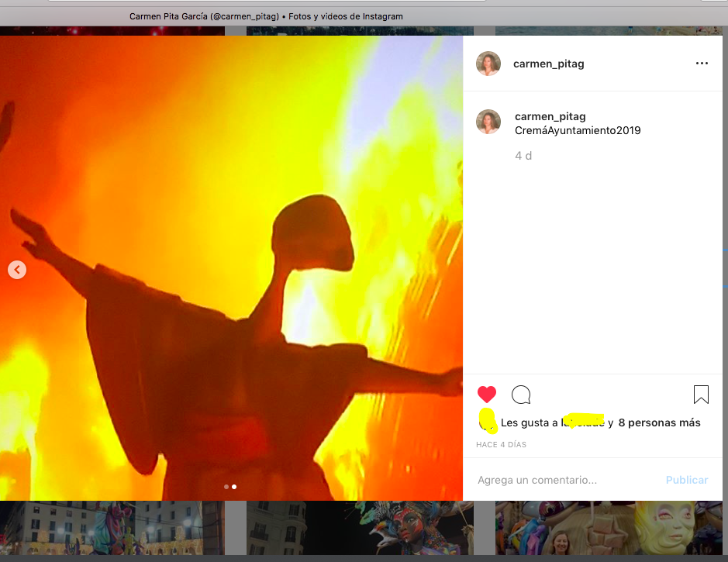Open the yellow-highlighted liker username

583,422
